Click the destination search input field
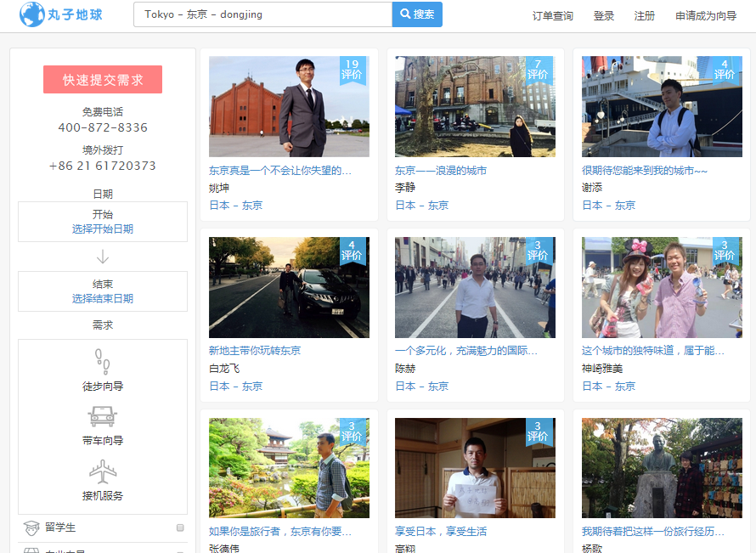756x553 pixels. [x=262, y=14]
